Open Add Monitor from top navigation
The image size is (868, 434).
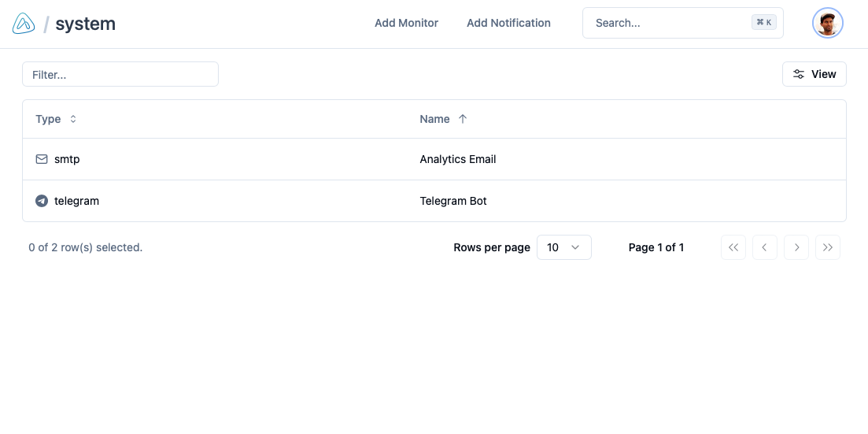point(406,23)
